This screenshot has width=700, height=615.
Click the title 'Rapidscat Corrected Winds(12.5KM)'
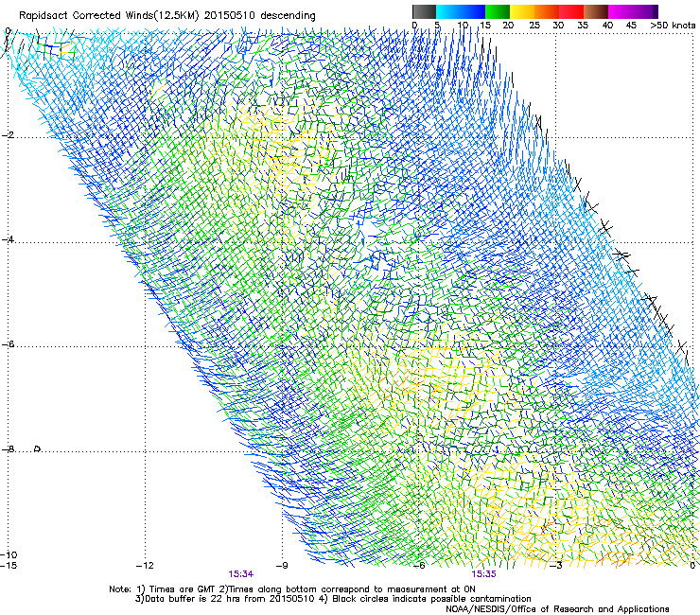pos(109,16)
